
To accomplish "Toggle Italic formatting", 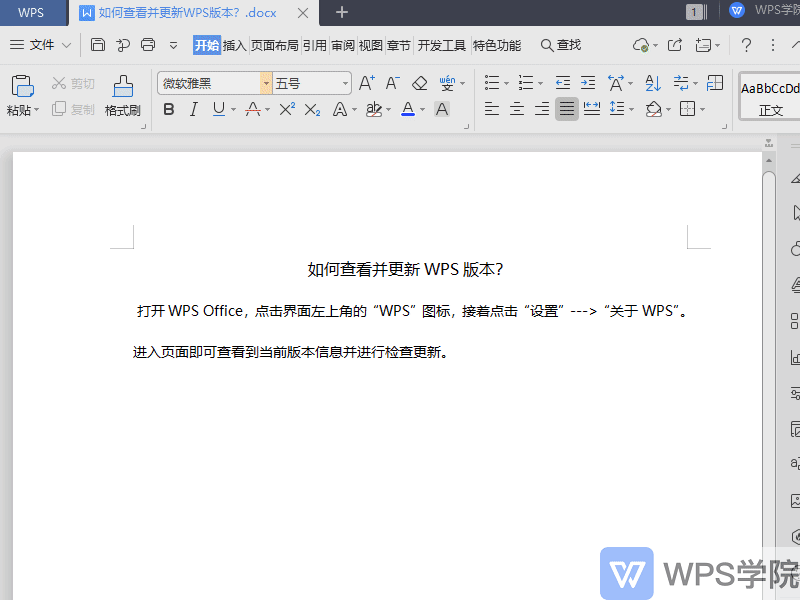I will [193, 109].
